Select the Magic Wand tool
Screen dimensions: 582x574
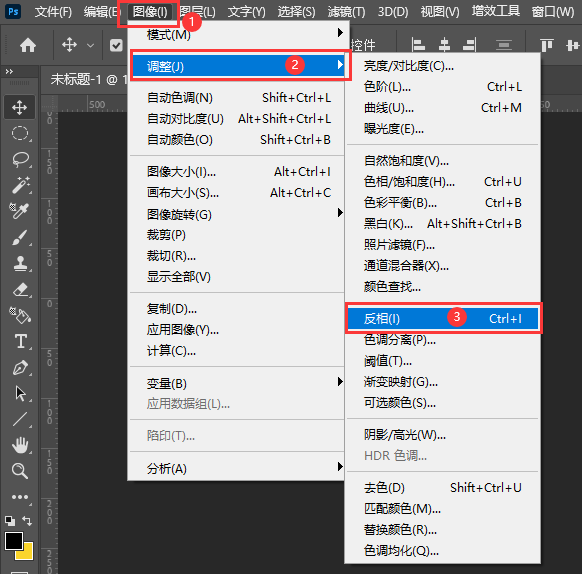(19, 185)
